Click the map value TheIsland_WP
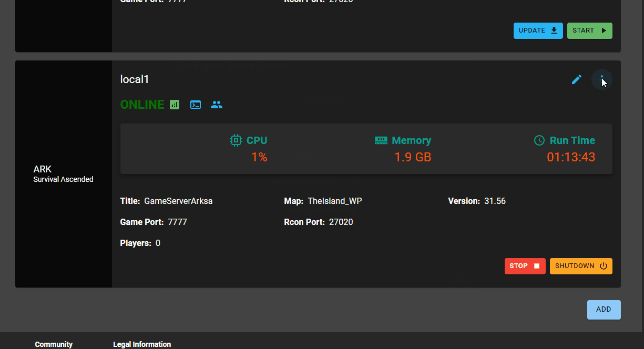 click(x=335, y=201)
